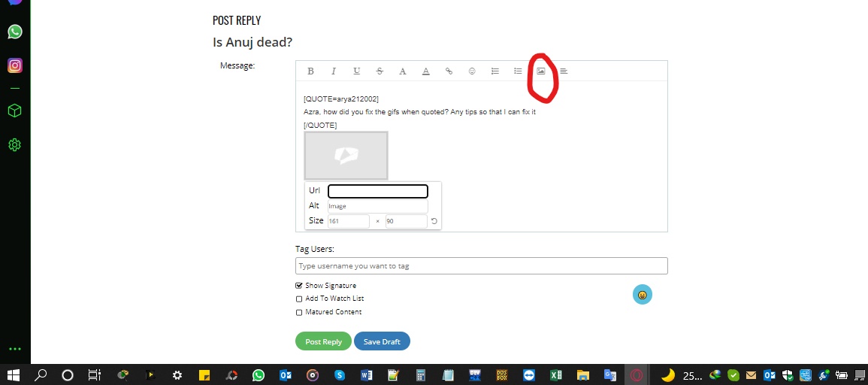Reset image size with the reset icon
This screenshot has height=385, width=868.
pyautogui.click(x=434, y=221)
